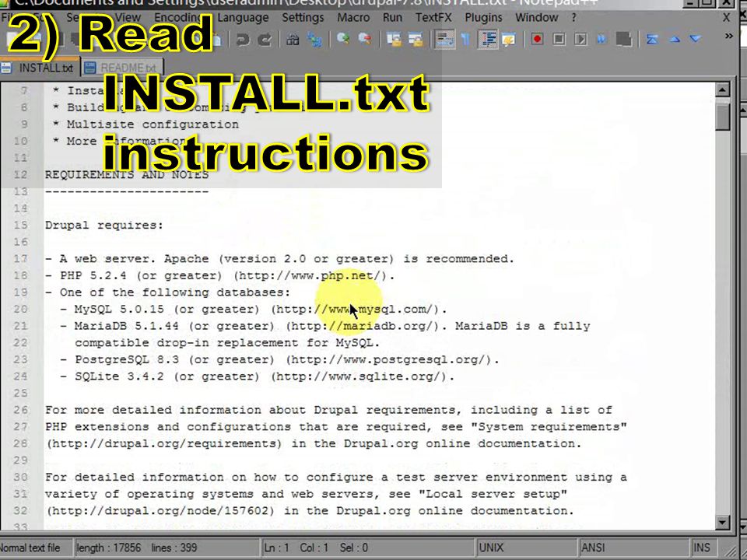This screenshot has height=560, width=747.
Task: Open the View menu
Action: [x=128, y=18]
